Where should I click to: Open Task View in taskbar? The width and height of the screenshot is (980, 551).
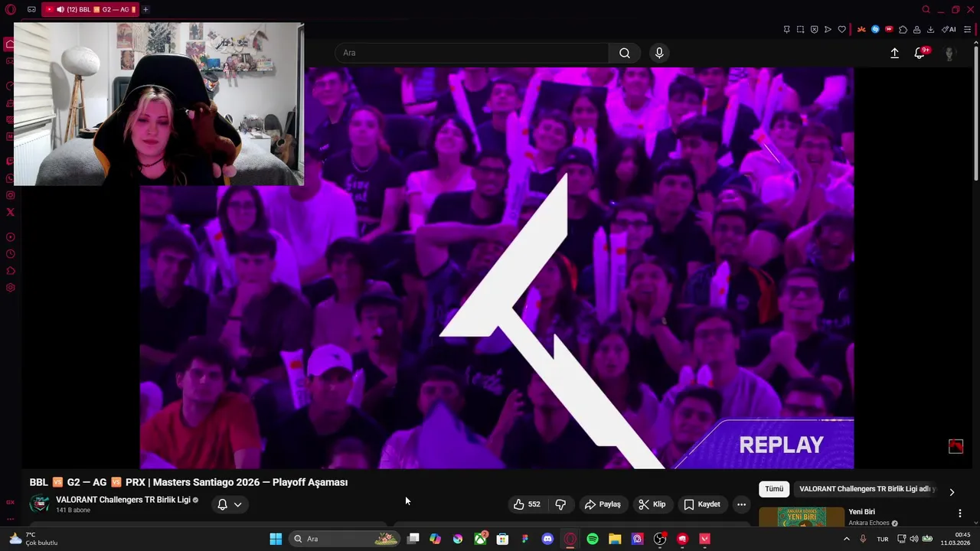coord(413,539)
